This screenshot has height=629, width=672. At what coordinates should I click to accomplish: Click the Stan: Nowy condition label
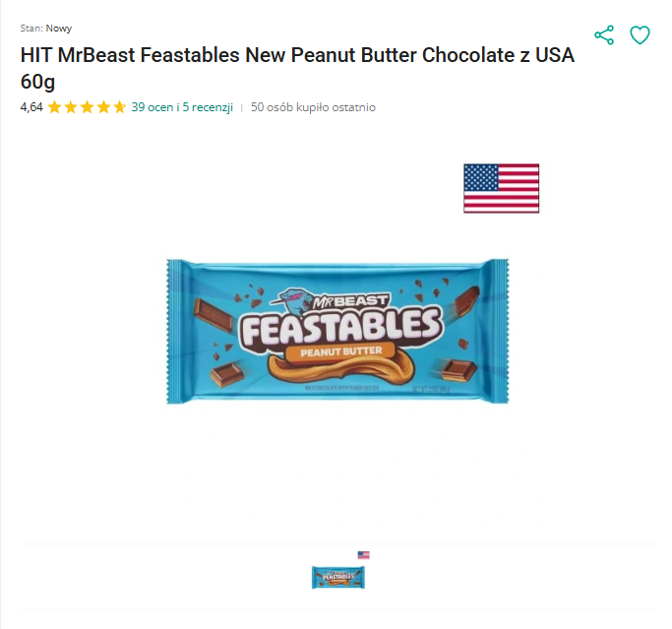coord(46,29)
